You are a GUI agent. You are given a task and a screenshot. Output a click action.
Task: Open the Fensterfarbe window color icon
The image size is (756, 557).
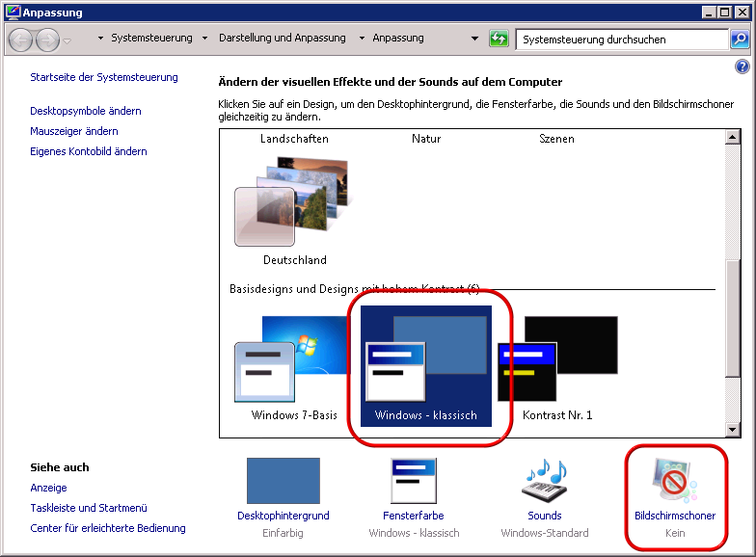(414, 481)
